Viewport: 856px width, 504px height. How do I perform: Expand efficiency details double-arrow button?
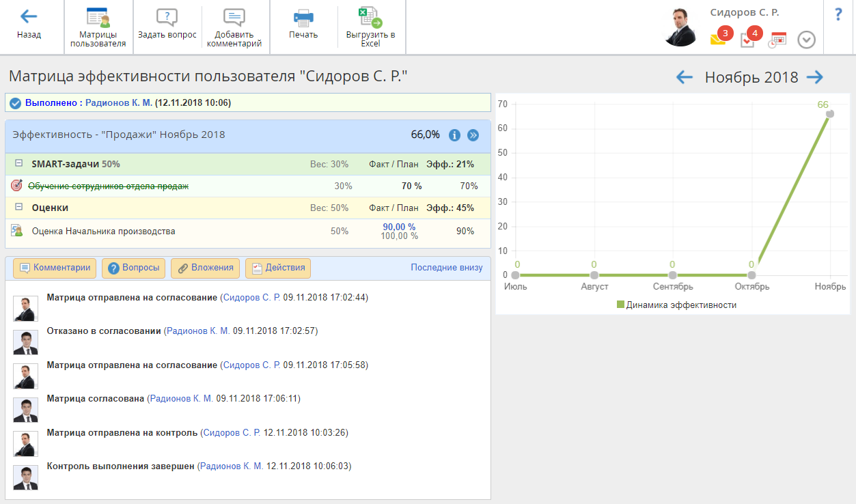473,135
